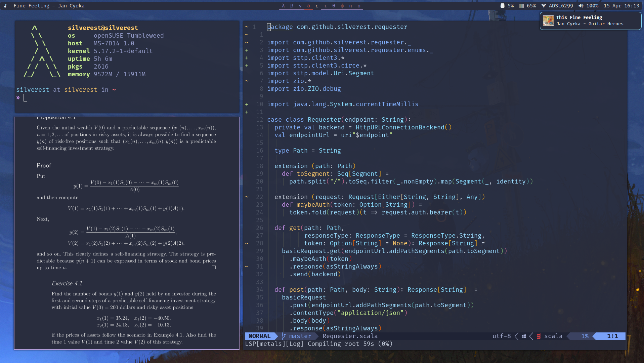Switch to workspace φ
The height and width of the screenshot is (363, 644).
click(342, 6)
